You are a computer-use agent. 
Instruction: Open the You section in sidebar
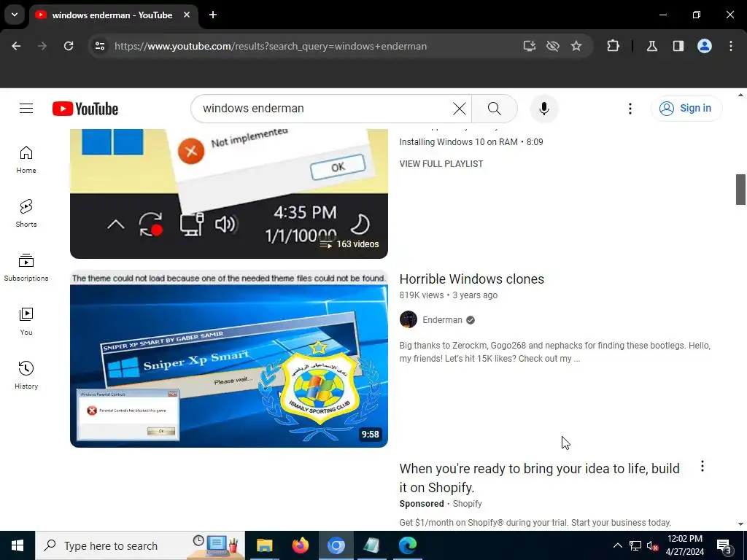[x=26, y=322]
